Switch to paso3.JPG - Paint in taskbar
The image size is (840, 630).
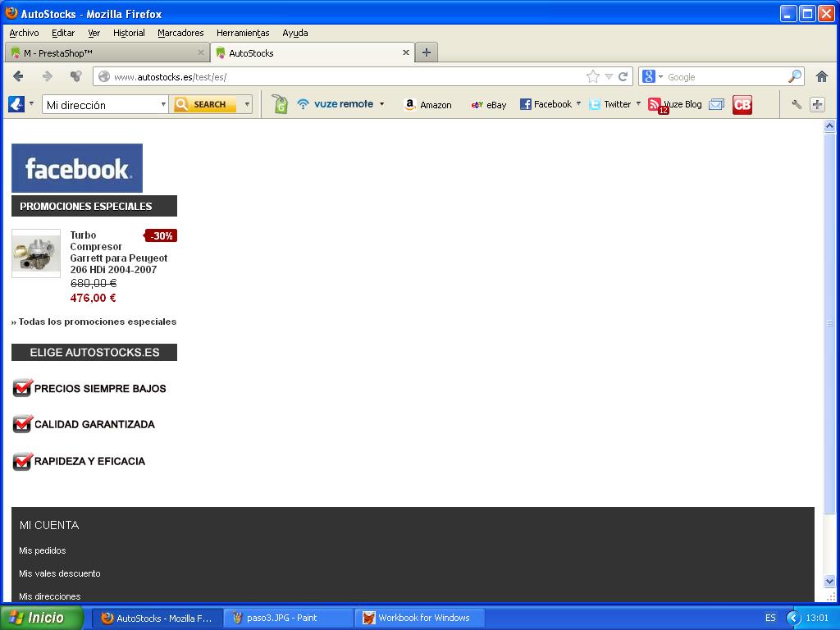[x=288, y=618]
